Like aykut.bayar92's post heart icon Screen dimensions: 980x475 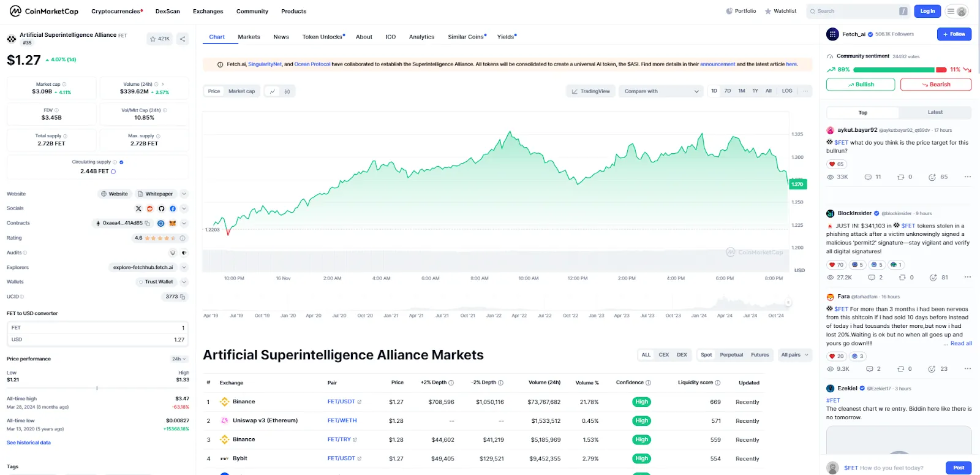(x=832, y=164)
